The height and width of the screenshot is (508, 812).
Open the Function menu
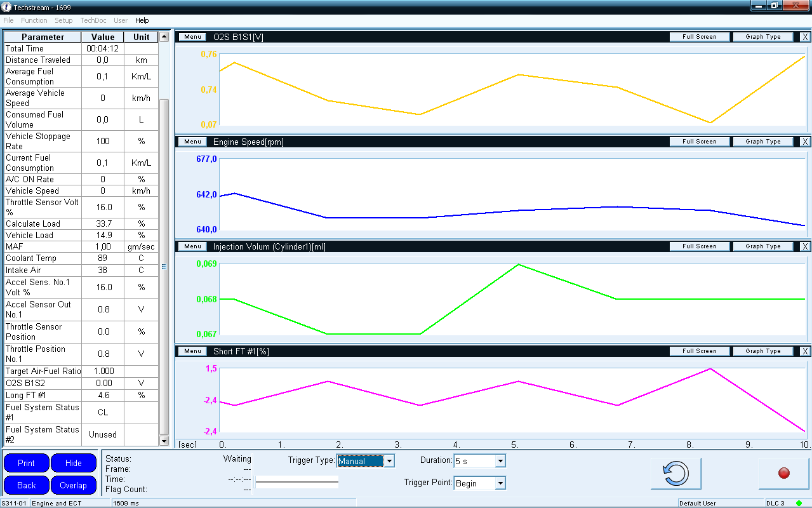34,20
